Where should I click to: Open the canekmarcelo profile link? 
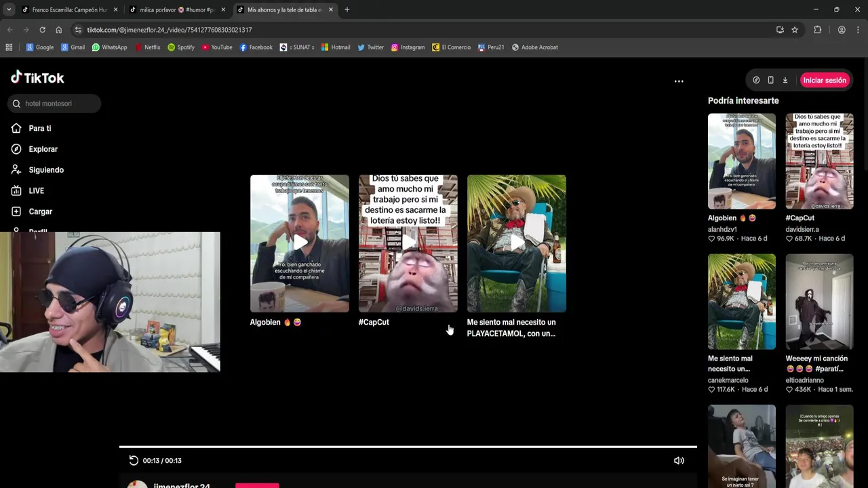click(x=728, y=380)
